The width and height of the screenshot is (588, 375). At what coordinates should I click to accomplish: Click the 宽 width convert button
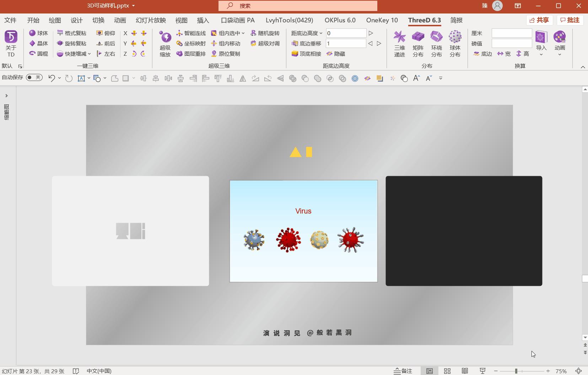click(x=504, y=54)
